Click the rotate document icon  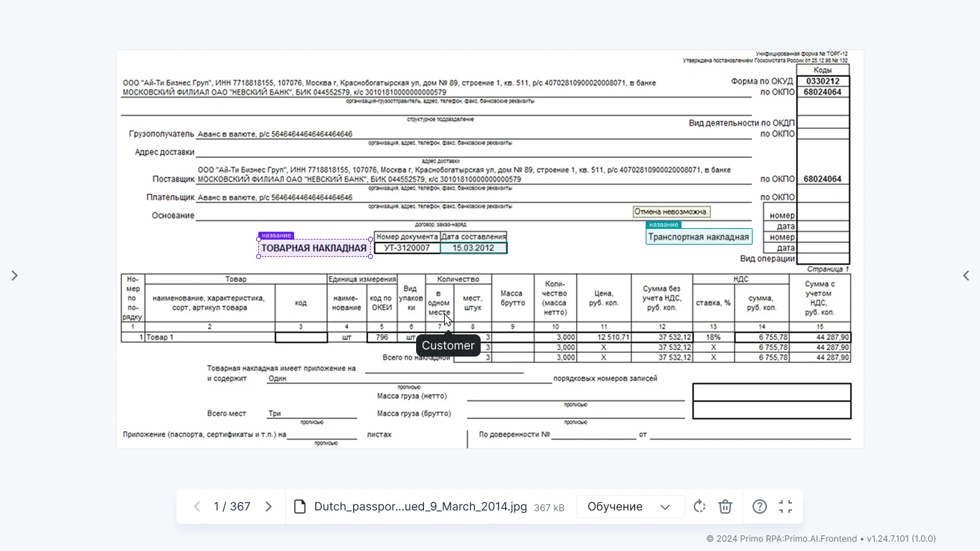coord(699,507)
